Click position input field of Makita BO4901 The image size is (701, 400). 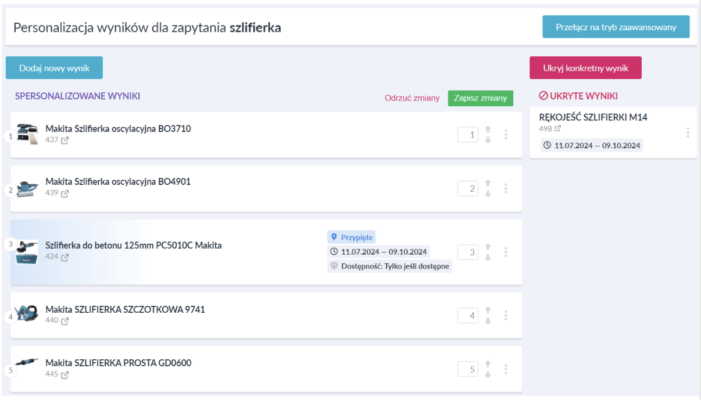coord(468,188)
